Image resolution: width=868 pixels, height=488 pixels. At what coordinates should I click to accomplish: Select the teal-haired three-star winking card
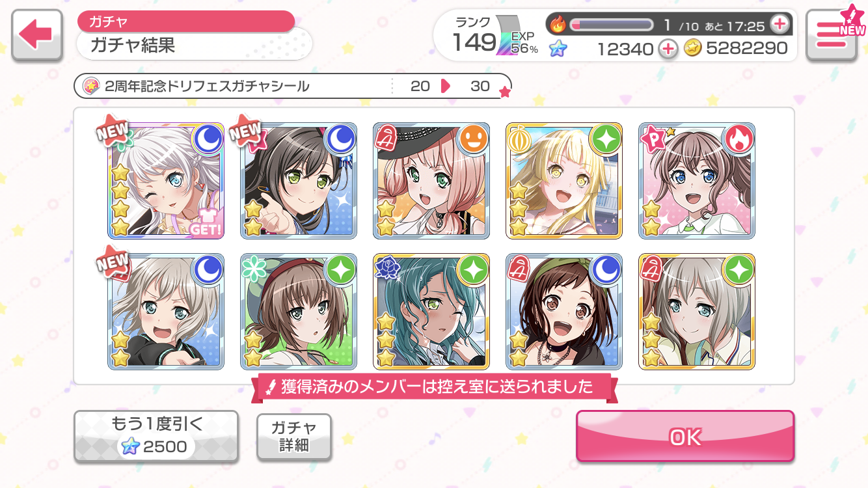pyautogui.click(x=431, y=312)
